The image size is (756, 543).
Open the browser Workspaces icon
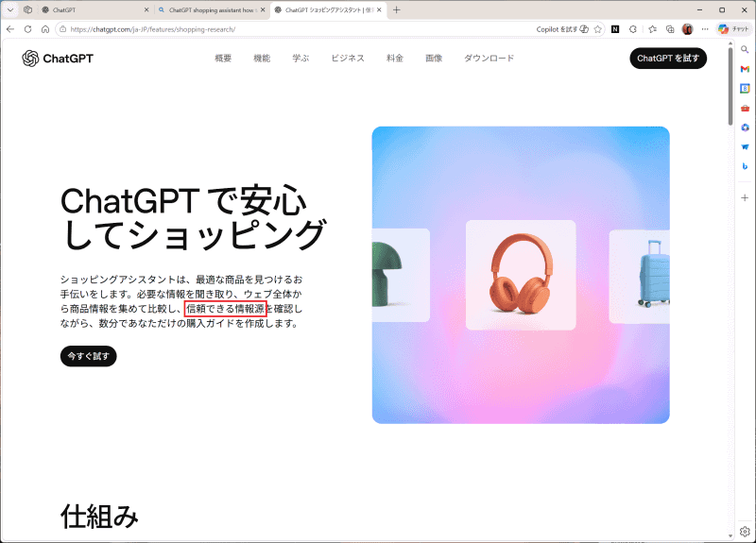pyautogui.click(x=28, y=9)
